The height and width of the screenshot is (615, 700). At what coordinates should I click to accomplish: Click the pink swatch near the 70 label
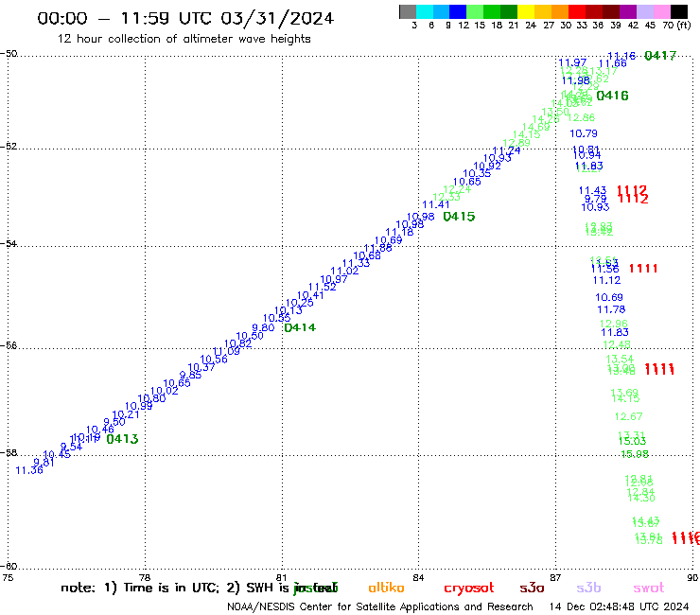pos(661,11)
